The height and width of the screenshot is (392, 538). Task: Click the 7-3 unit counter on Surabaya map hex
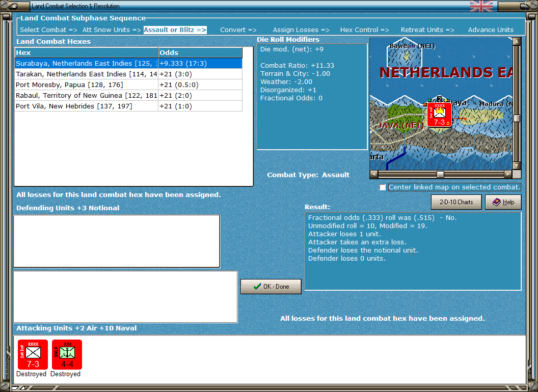coord(440,115)
